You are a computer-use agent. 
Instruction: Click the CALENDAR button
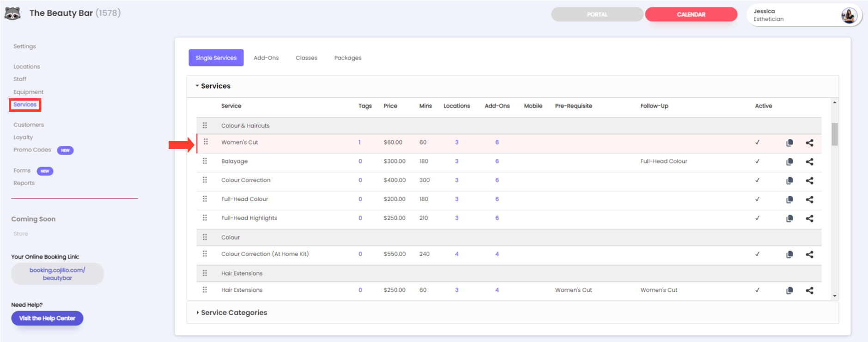click(x=691, y=14)
